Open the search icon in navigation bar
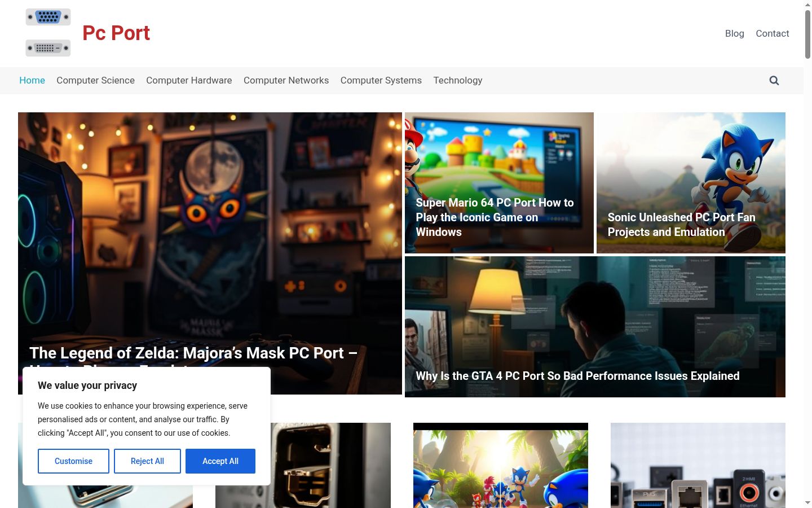This screenshot has width=812, height=508. click(x=774, y=81)
